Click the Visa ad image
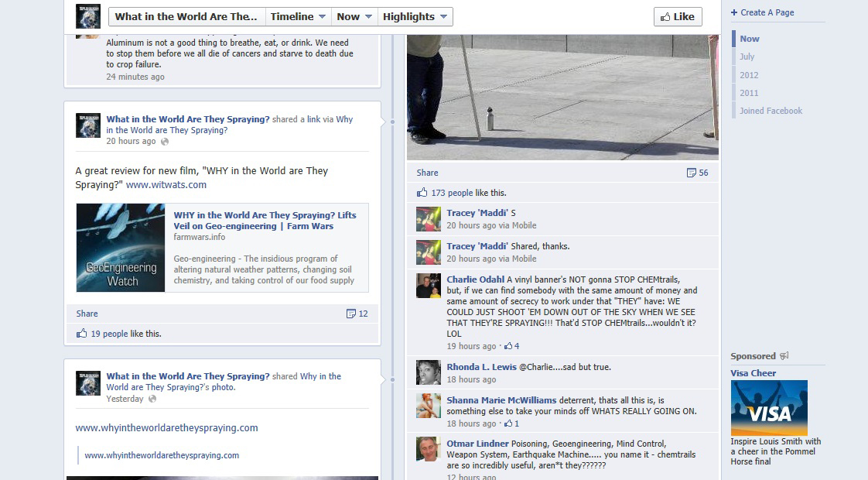This screenshot has width=868, height=480. pyautogui.click(x=769, y=408)
